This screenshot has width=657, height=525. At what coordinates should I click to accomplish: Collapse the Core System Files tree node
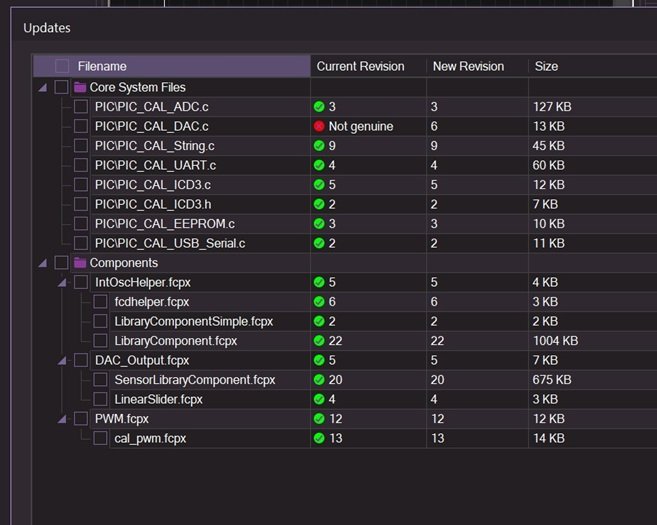(x=43, y=87)
